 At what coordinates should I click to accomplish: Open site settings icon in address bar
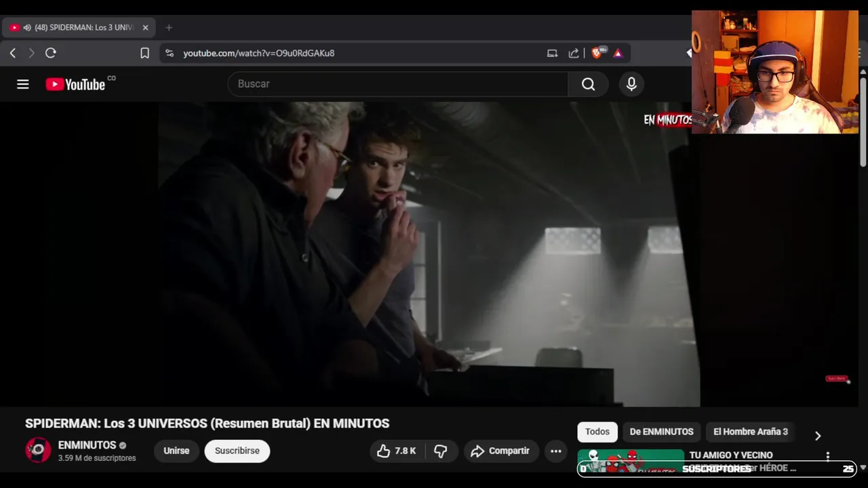[170, 53]
